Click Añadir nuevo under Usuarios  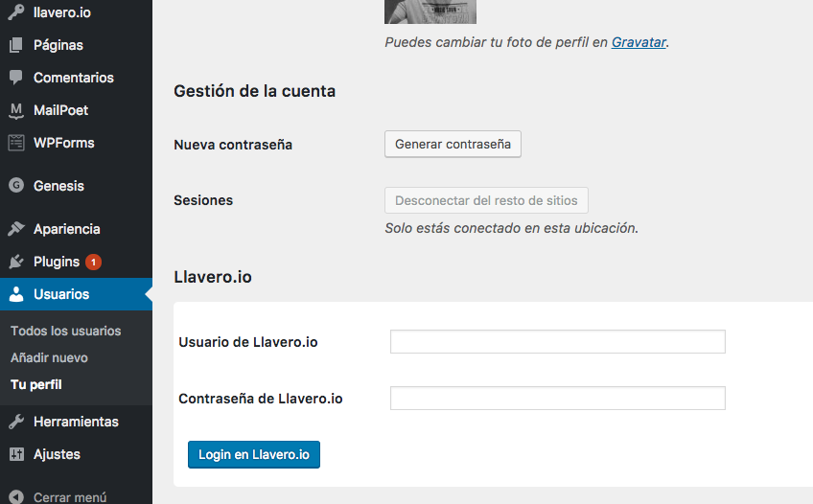pos(49,357)
